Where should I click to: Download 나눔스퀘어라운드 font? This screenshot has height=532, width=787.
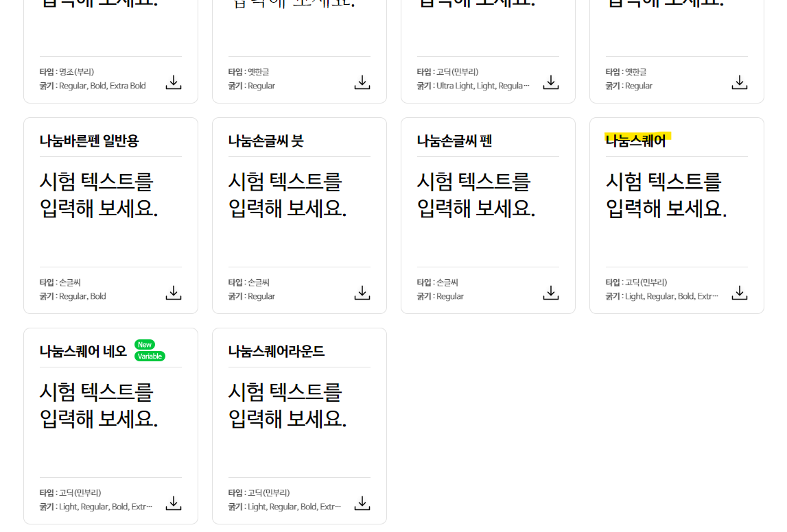(x=362, y=503)
